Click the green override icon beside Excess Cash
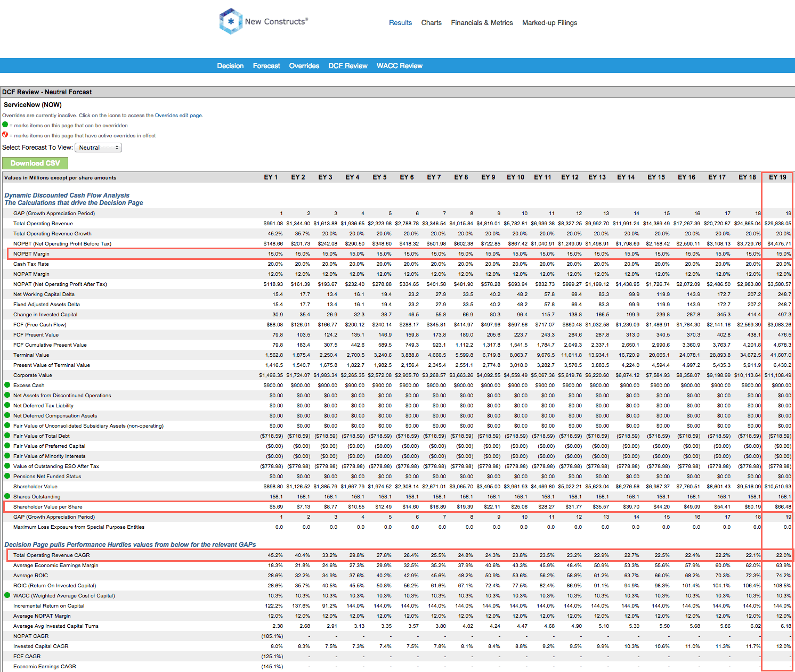The width and height of the screenshot is (795, 672). pyautogui.click(x=6, y=385)
